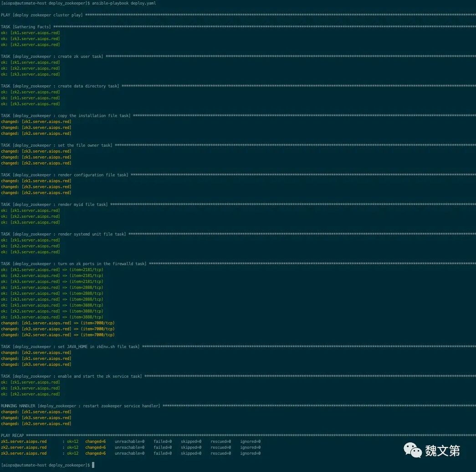The width and height of the screenshot is (476, 472).
Task: Click 'turn on zk ports in the firewalld task' header
Action: click(73, 264)
